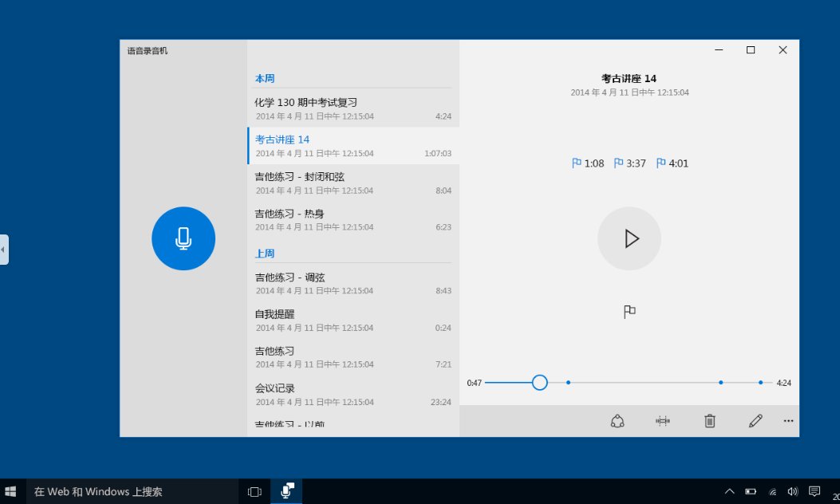Click the playback slider circular handle

[539, 383]
